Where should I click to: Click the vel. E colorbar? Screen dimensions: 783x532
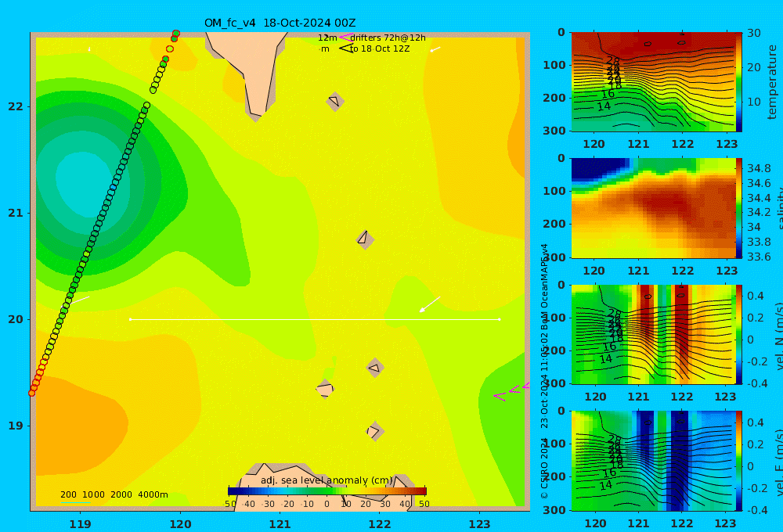[x=739, y=461]
